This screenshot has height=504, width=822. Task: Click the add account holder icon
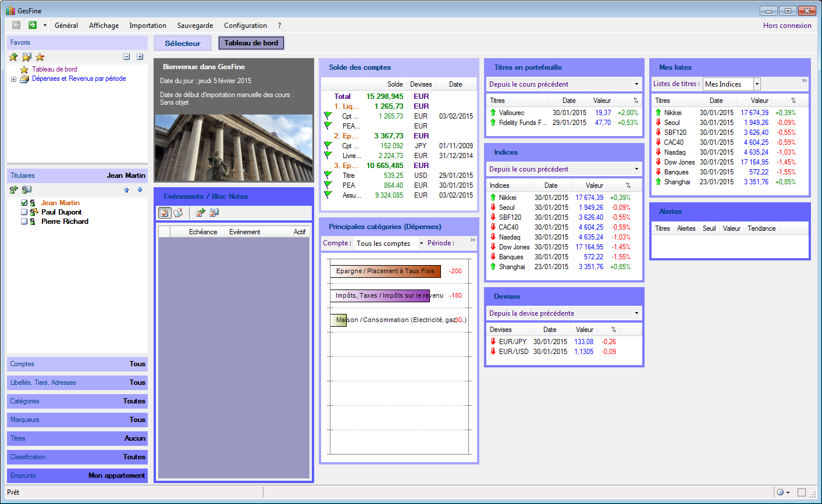(14, 190)
